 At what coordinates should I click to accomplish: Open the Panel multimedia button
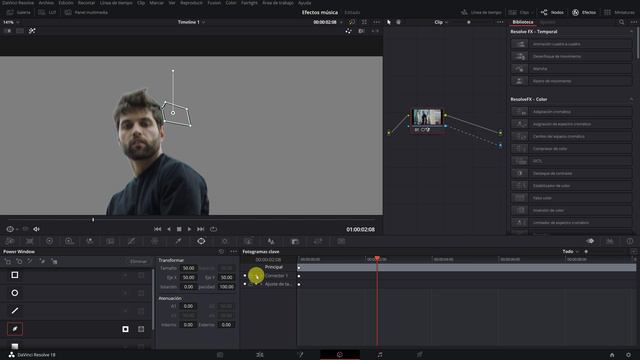(86, 12)
